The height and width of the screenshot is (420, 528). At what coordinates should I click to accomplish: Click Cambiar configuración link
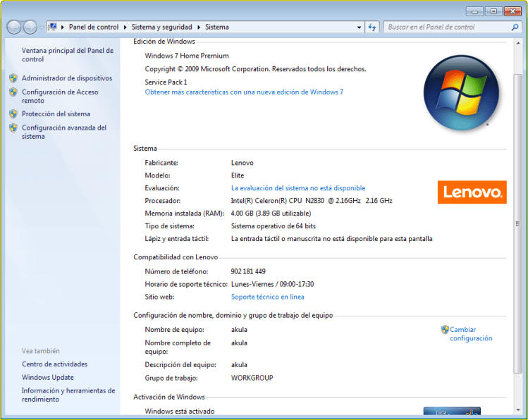tap(471, 334)
